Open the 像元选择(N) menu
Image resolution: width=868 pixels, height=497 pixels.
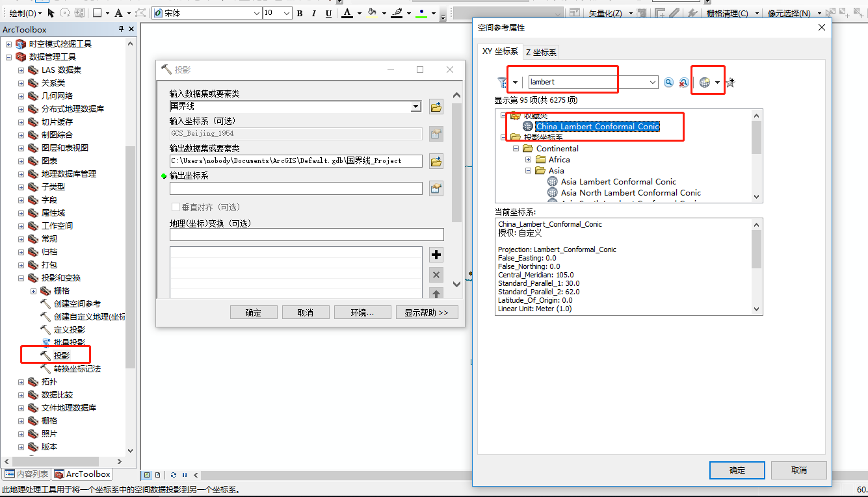[793, 13]
